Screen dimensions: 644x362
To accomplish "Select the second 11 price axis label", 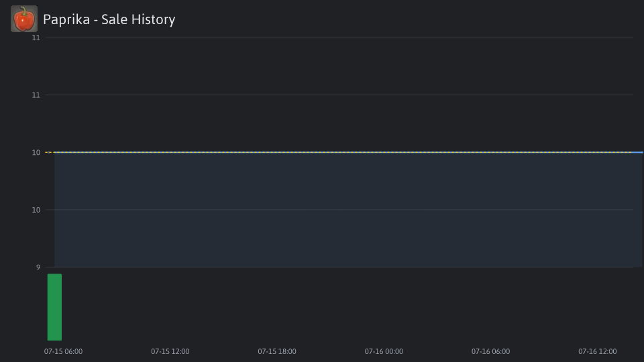I will tap(36, 95).
